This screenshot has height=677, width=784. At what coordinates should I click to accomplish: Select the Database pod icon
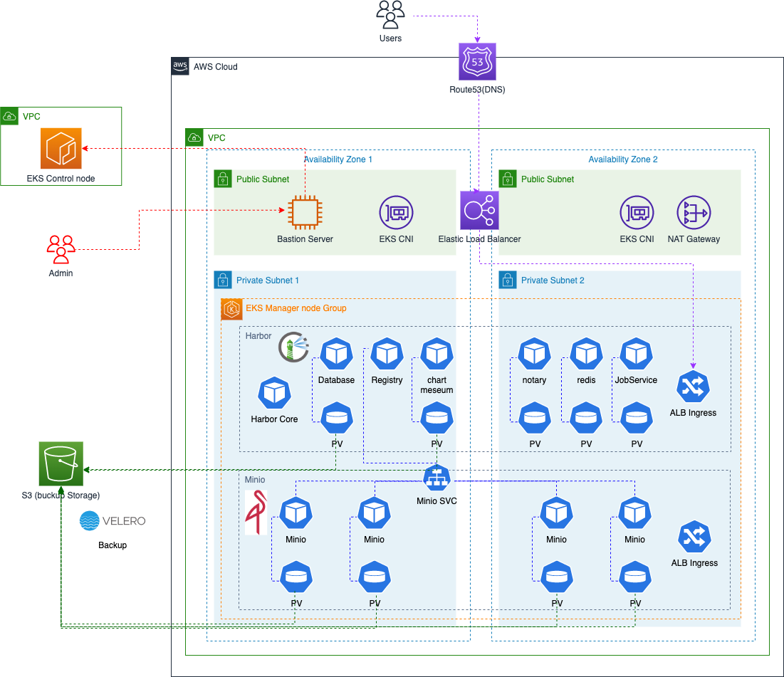click(337, 354)
